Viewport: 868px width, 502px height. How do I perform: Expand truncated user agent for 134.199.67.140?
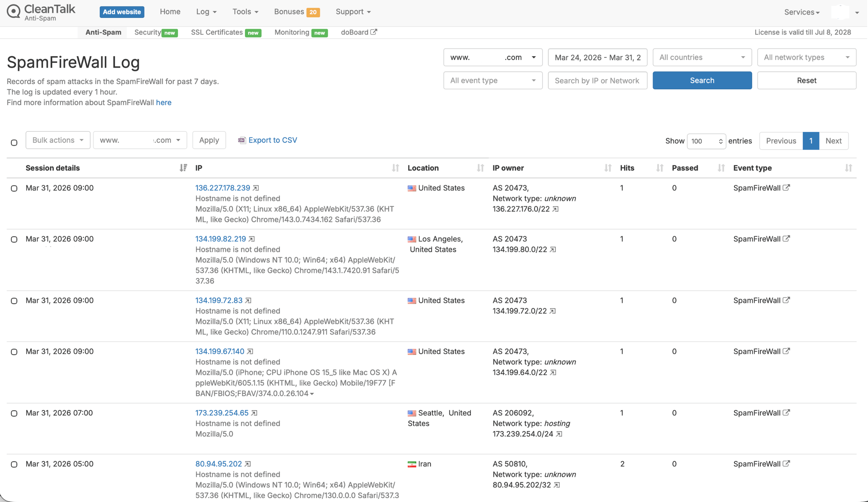click(312, 394)
